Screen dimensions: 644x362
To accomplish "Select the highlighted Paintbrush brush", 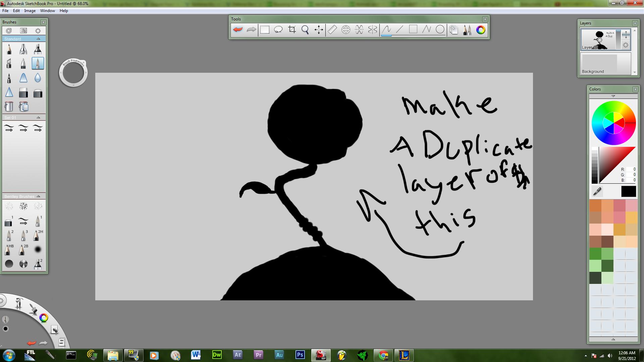I will click(x=38, y=63).
